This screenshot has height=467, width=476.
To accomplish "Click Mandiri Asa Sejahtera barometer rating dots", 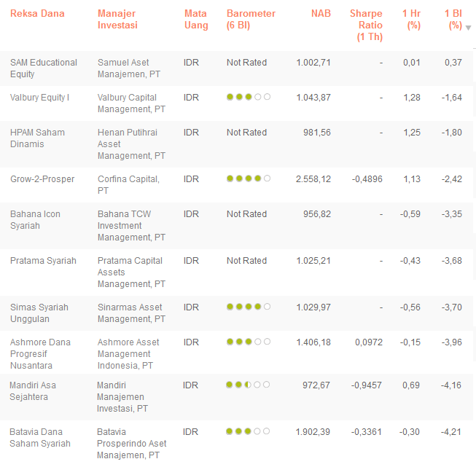I will (248, 385).
